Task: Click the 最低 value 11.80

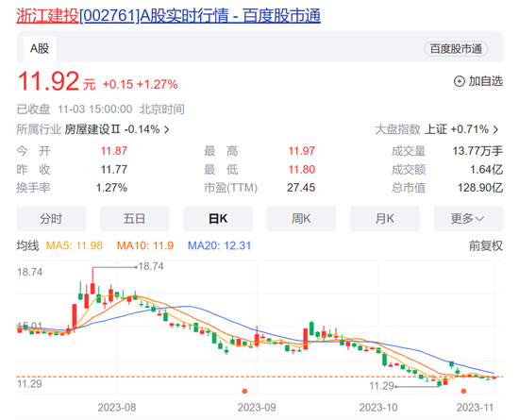Action: click(302, 170)
